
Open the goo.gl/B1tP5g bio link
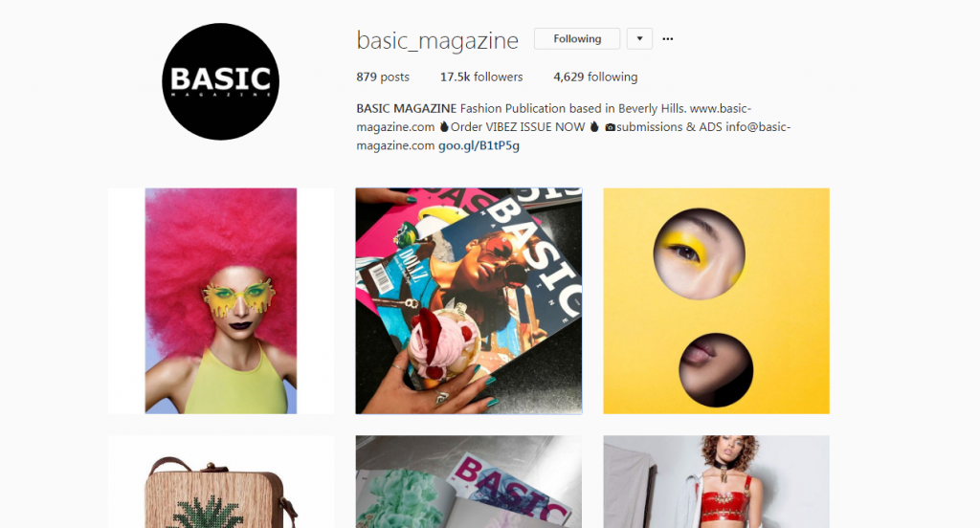[479, 145]
